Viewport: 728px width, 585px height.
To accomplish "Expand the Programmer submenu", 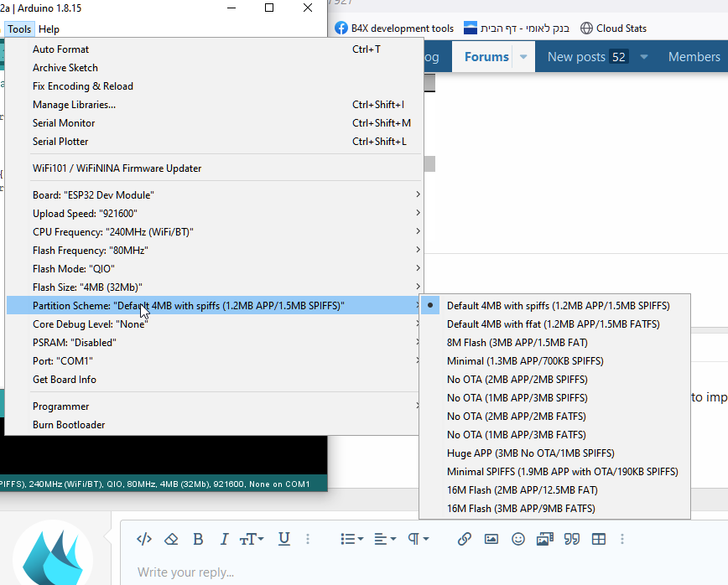I will point(214,406).
